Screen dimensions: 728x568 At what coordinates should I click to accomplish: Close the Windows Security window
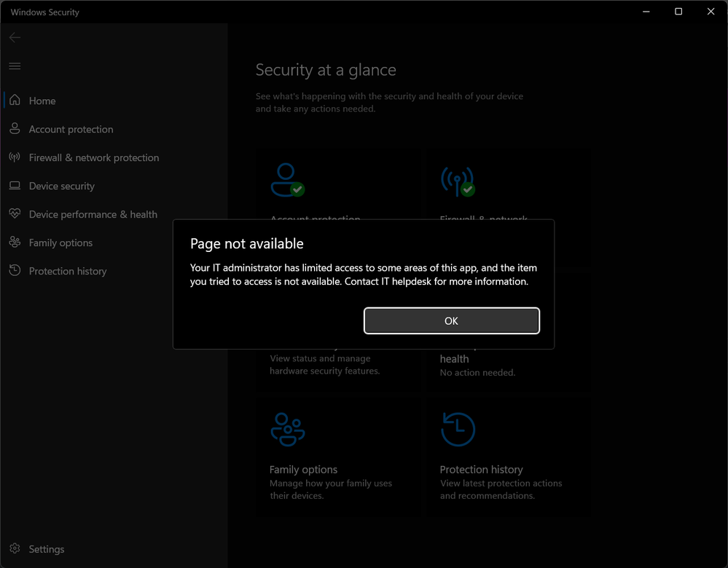click(x=711, y=12)
